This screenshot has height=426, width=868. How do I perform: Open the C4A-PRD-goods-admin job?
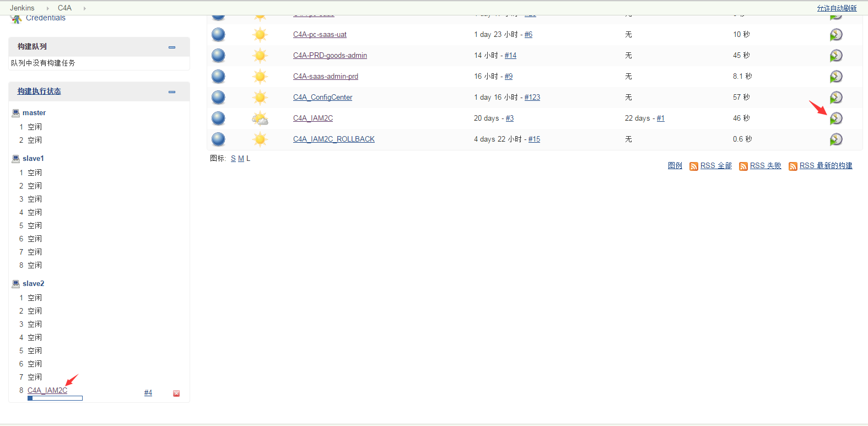tap(330, 56)
